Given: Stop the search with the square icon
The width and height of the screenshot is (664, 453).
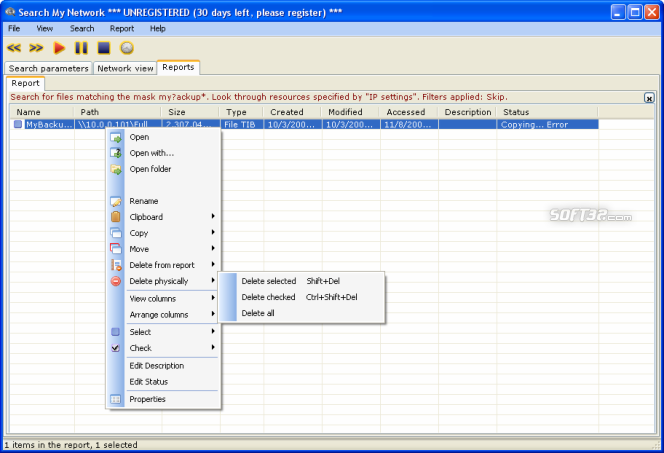Looking at the screenshot, I should pyautogui.click(x=104, y=48).
